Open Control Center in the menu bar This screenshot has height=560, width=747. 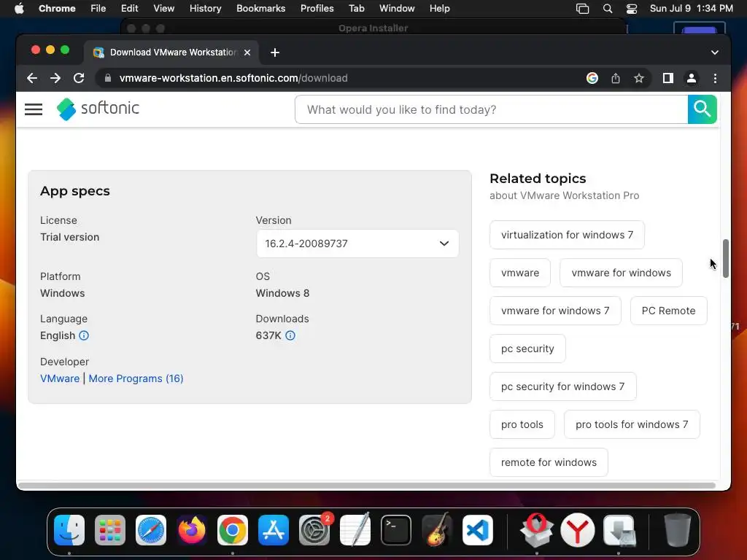(632, 9)
